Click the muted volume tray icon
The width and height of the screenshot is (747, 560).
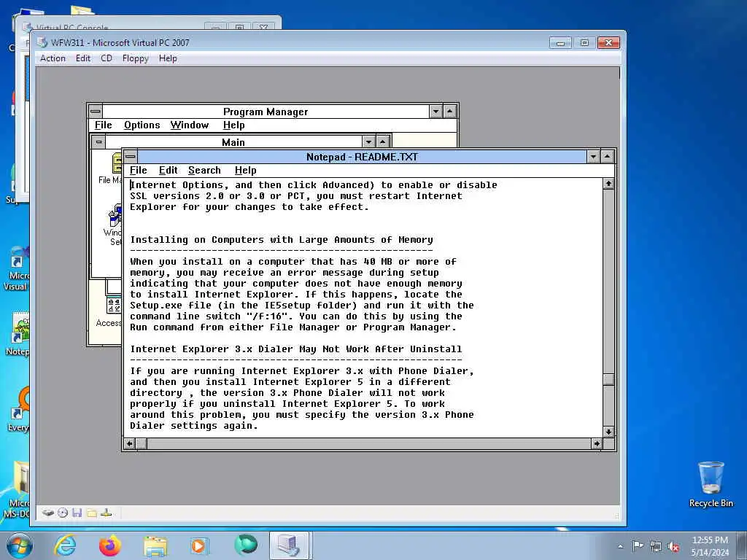point(673,547)
